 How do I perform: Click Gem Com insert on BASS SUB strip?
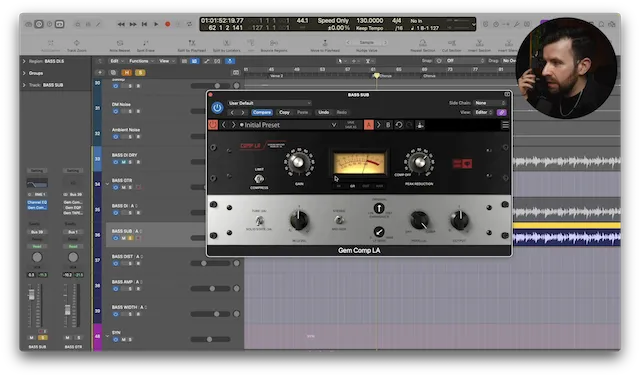[37, 207]
